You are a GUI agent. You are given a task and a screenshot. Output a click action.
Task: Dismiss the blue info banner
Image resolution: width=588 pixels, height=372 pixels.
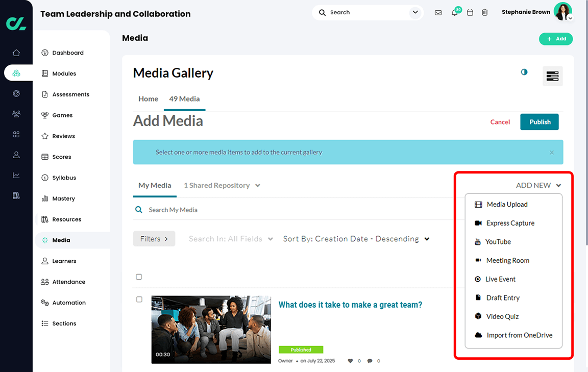point(552,152)
